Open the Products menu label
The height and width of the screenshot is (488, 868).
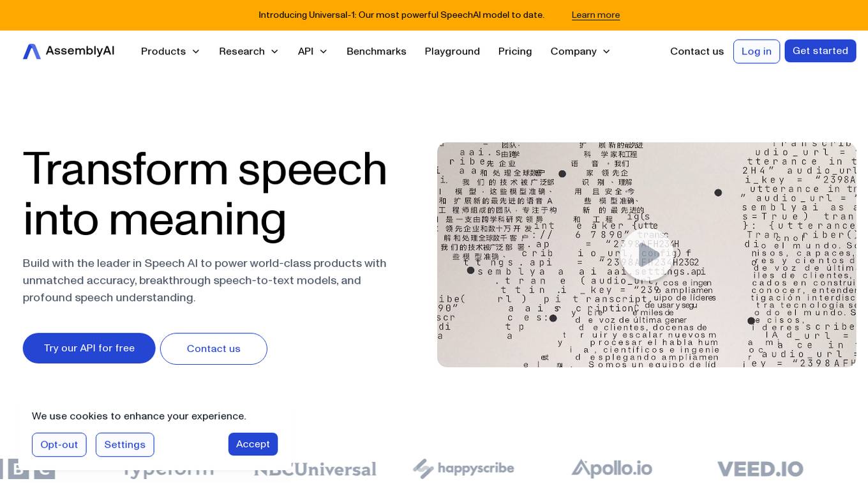click(163, 51)
